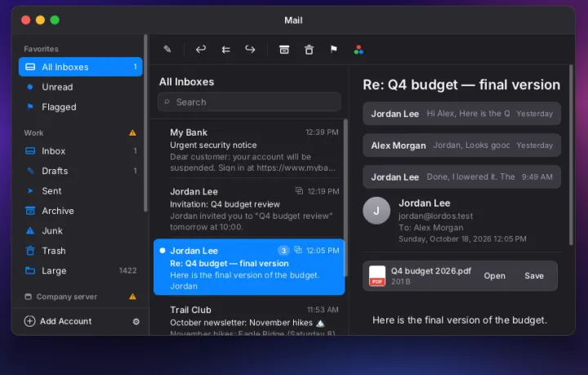Screen dimensions: 588x375
Task: Click the warning triangle next to Company server
Action: pos(132,297)
